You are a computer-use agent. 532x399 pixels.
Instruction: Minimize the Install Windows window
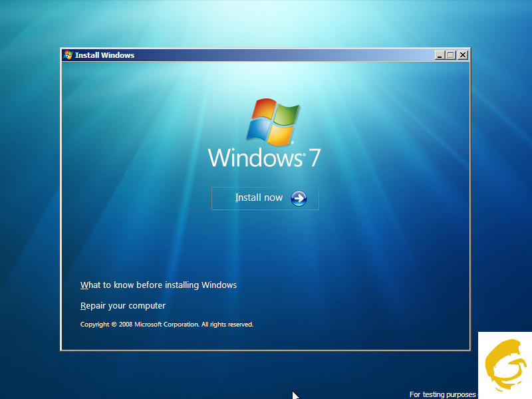click(440, 55)
